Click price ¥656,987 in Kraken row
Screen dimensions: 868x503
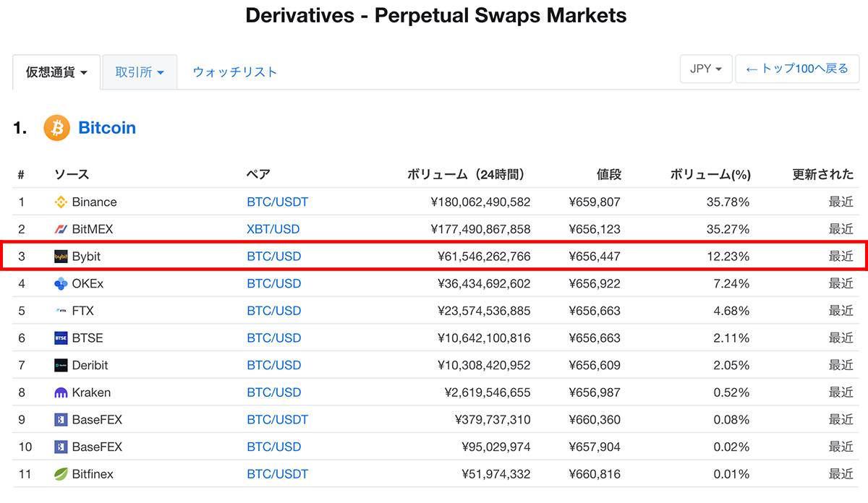click(595, 392)
